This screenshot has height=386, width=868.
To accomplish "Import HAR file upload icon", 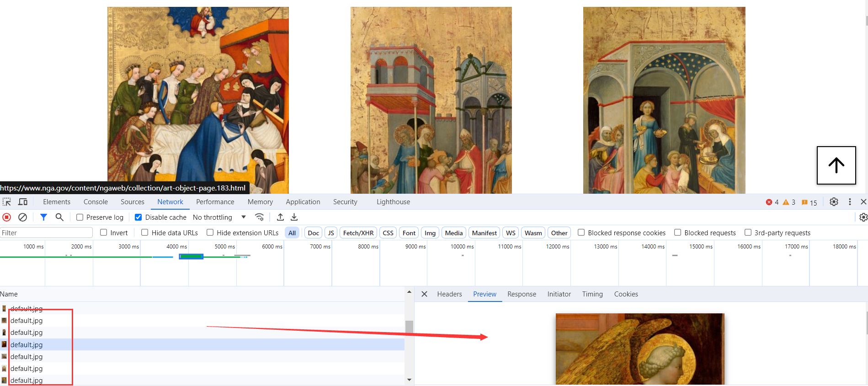I will coord(281,217).
